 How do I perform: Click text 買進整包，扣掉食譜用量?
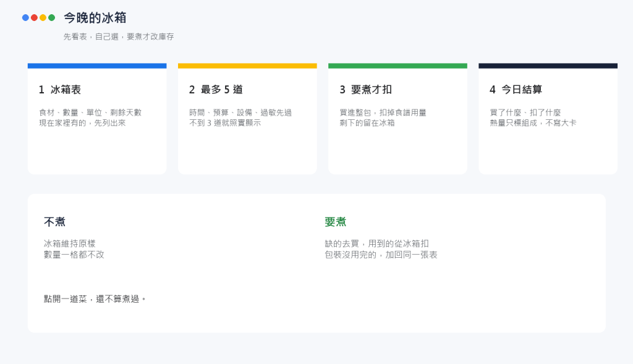[383, 112]
